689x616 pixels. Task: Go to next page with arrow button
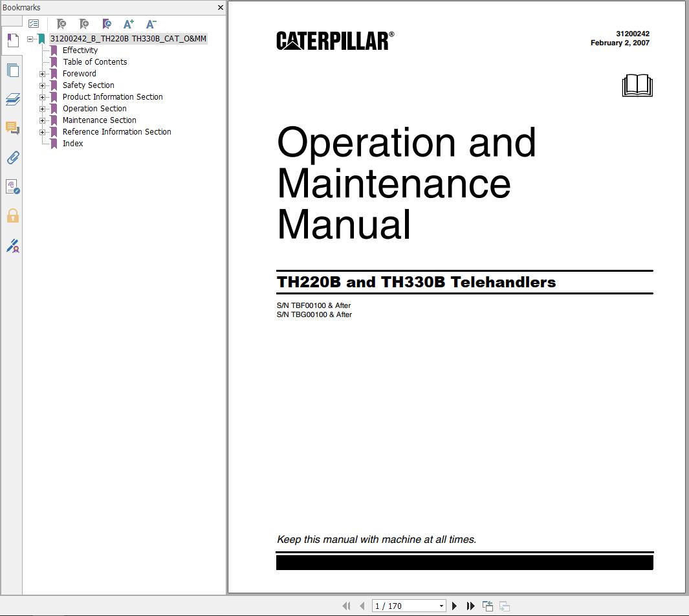(454, 606)
